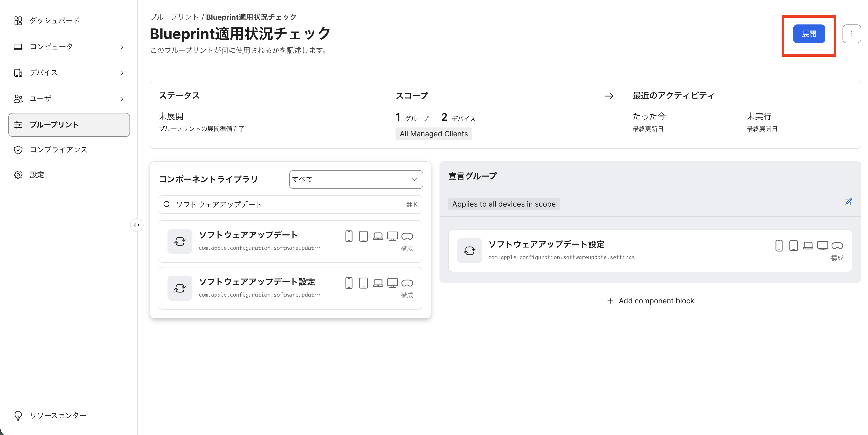
Task: Collapse the sidebar with the arrows handle
Action: pos(137,225)
